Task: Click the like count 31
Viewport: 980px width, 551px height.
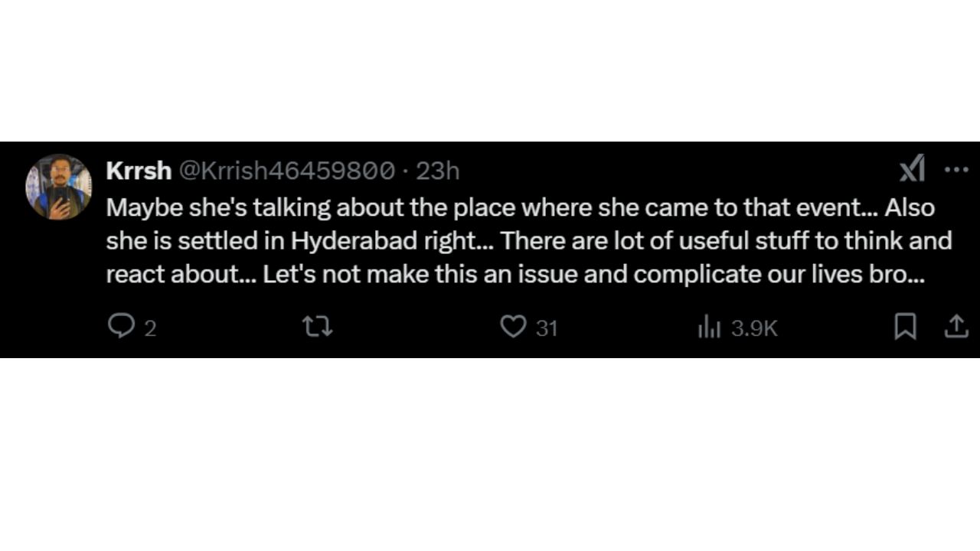Action: click(546, 328)
